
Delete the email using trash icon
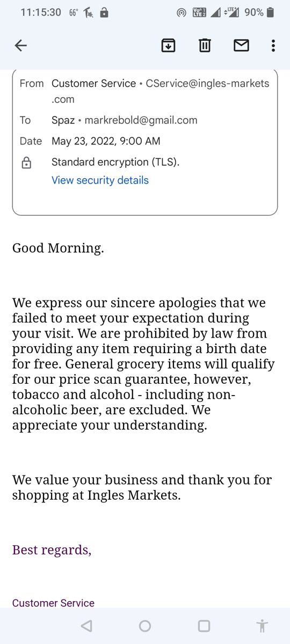point(205,46)
